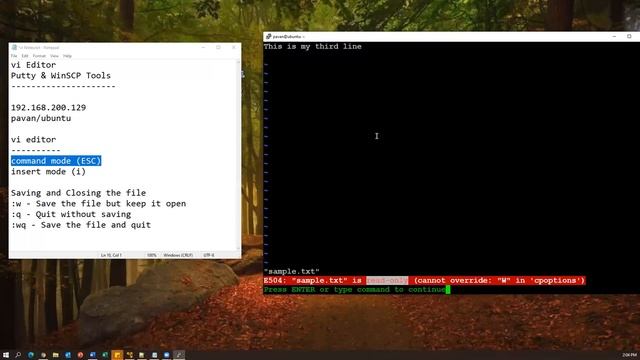Viewport: 640px width, 360px height.
Task: Click the "Putty & WinSCP Tools" line
Action: point(61,76)
